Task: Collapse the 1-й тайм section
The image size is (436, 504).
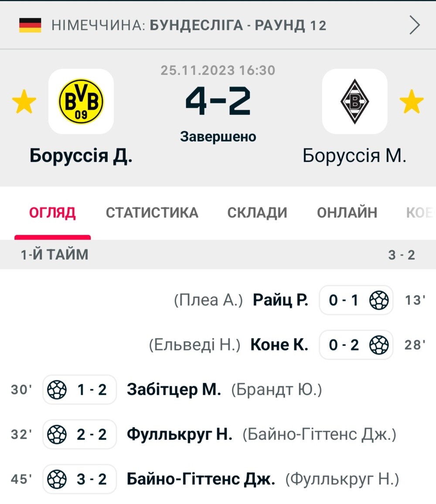Action: 218,254
